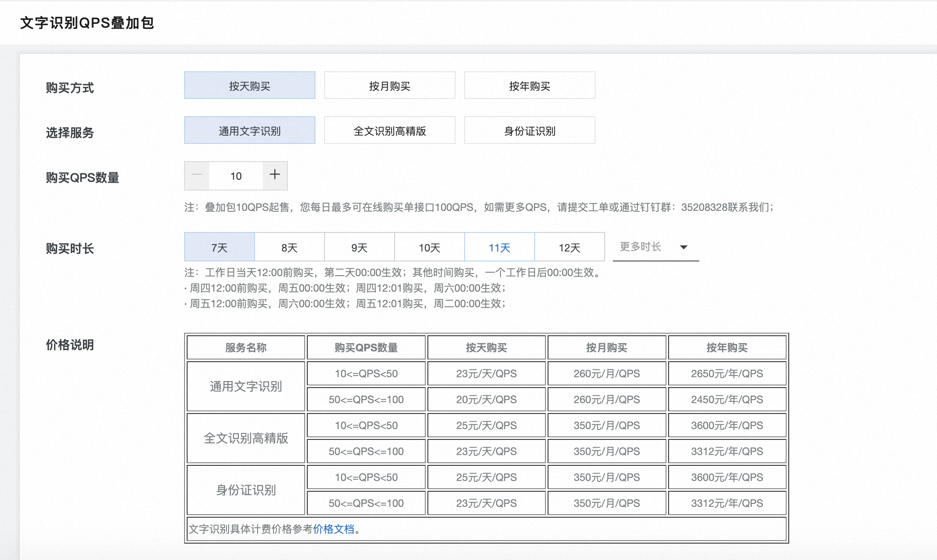The width and height of the screenshot is (937, 560).
Task: Open the 价格文档 pricing link
Action: point(333,529)
